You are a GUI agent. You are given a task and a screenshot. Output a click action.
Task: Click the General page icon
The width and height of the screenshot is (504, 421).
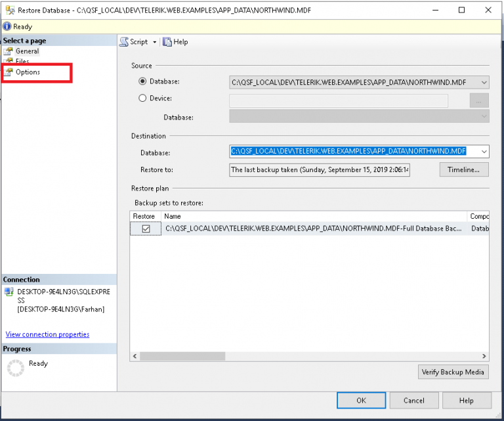coord(9,51)
